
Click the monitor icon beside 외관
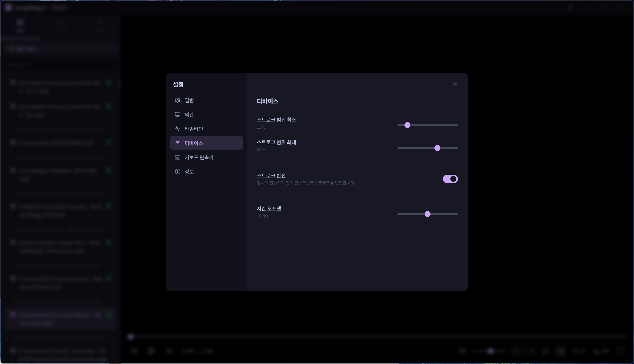pyautogui.click(x=177, y=115)
